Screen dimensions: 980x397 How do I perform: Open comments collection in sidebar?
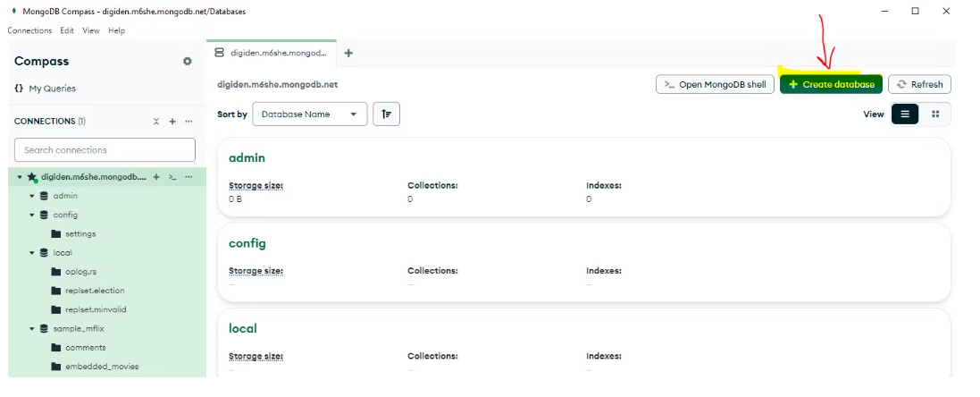click(x=85, y=348)
